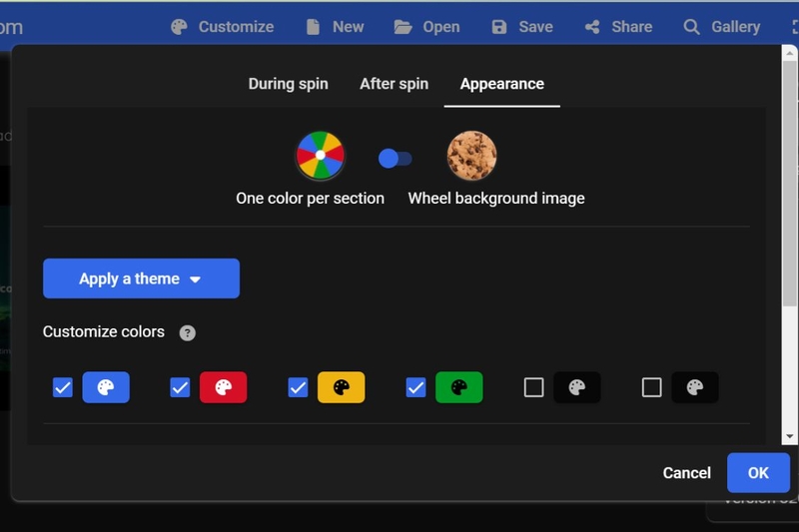Click the Save floppy disk icon
This screenshot has width=799, height=532.
pyautogui.click(x=499, y=27)
